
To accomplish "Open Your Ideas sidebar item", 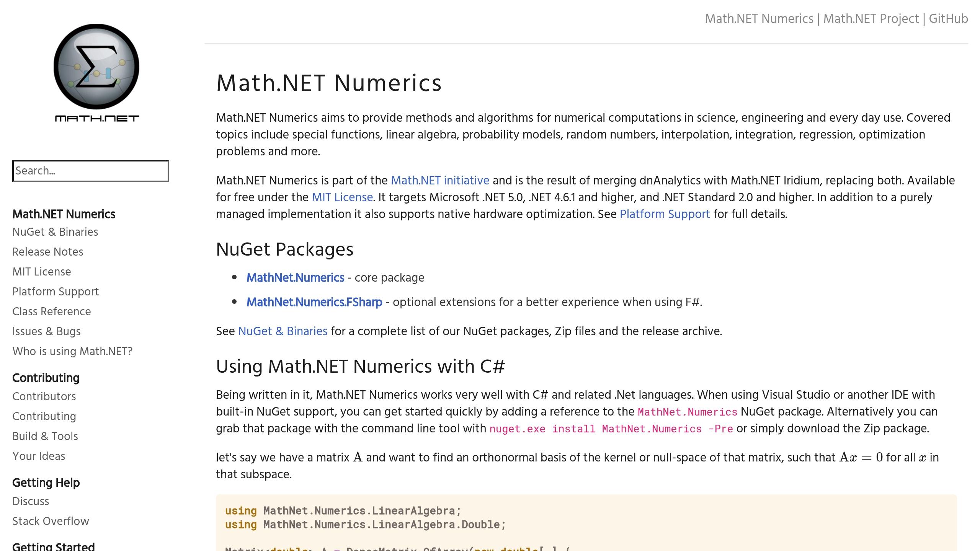I will point(39,456).
